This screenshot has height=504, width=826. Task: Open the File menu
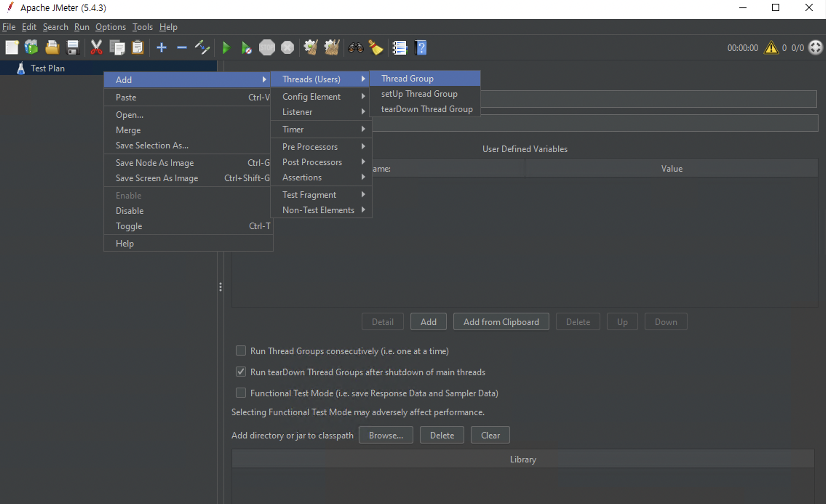(9, 27)
